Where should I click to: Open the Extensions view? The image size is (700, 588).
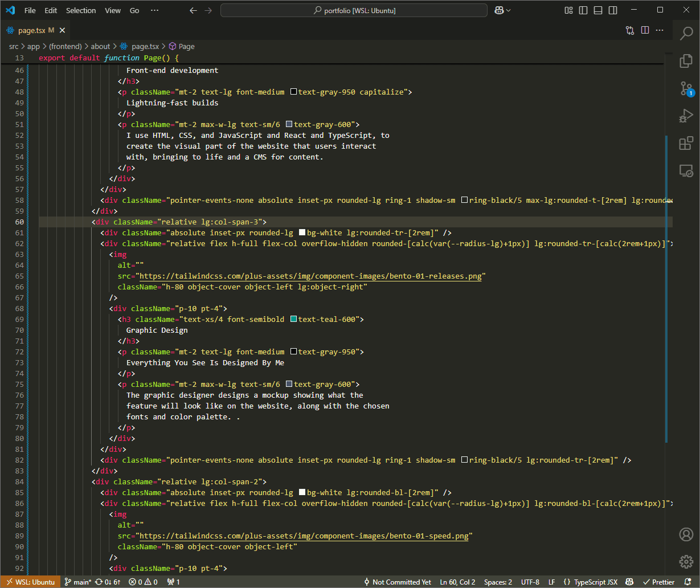686,143
